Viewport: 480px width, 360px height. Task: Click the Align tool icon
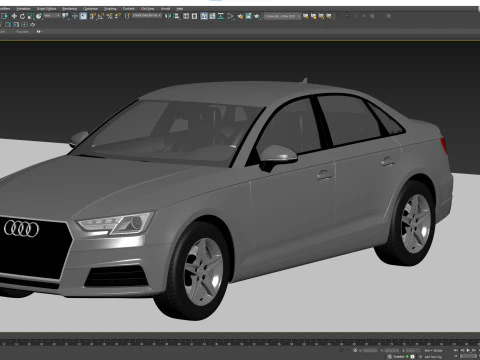tap(177, 16)
